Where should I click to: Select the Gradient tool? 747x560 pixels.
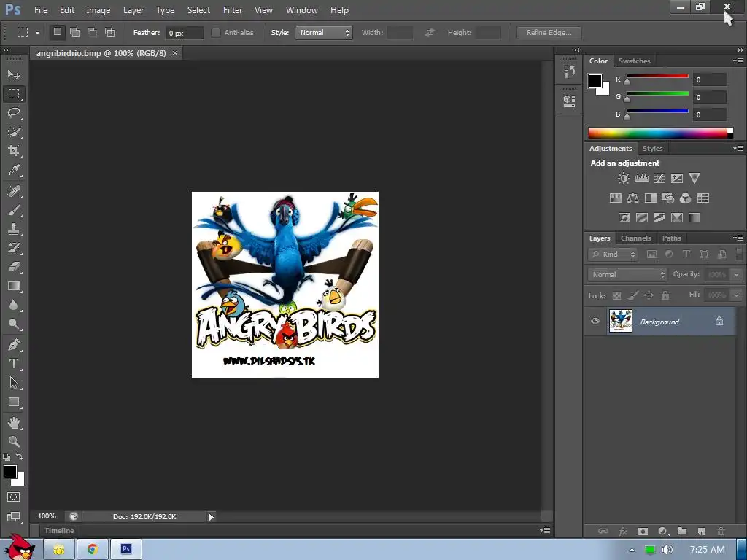pyautogui.click(x=14, y=286)
